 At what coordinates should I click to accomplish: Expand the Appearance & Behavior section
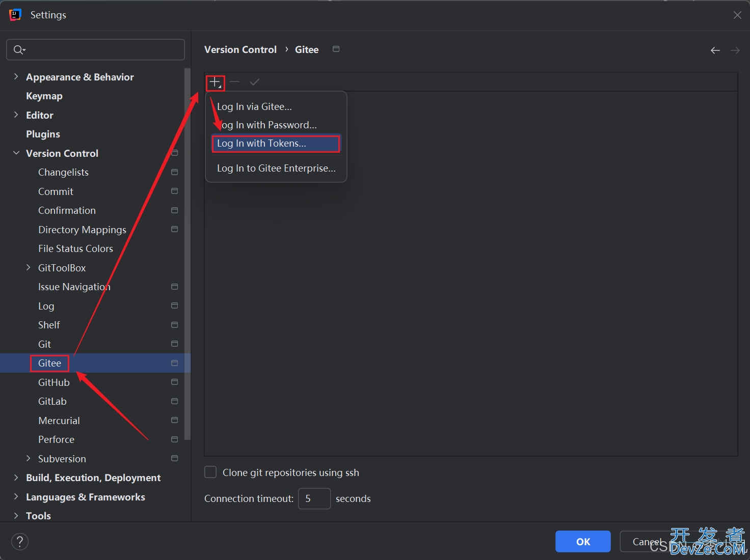pyautogui.click(x=16, y=77)
